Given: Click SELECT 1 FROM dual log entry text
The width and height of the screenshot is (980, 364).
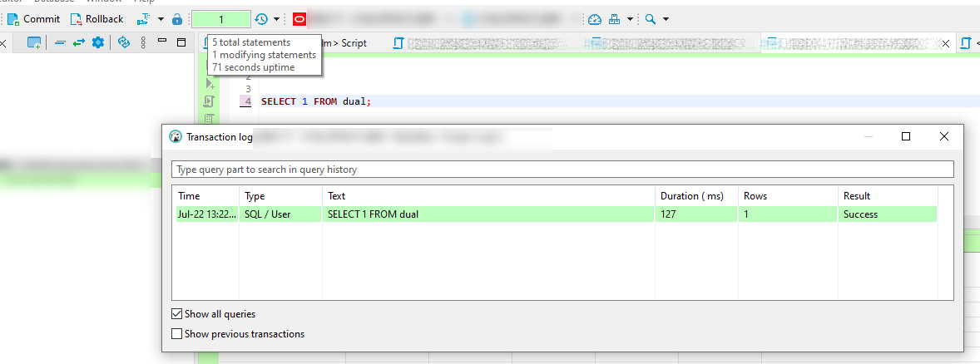Looking at the screenshot, I should [x=374, y=214].
